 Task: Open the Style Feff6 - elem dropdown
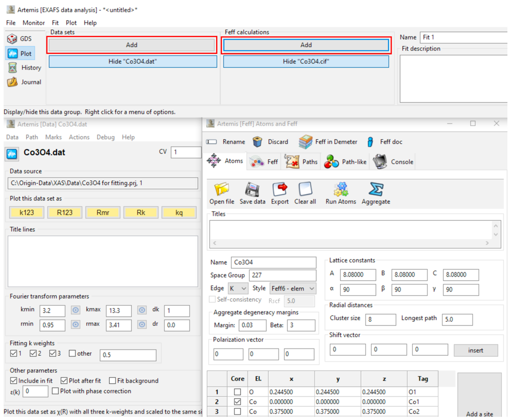293,289
